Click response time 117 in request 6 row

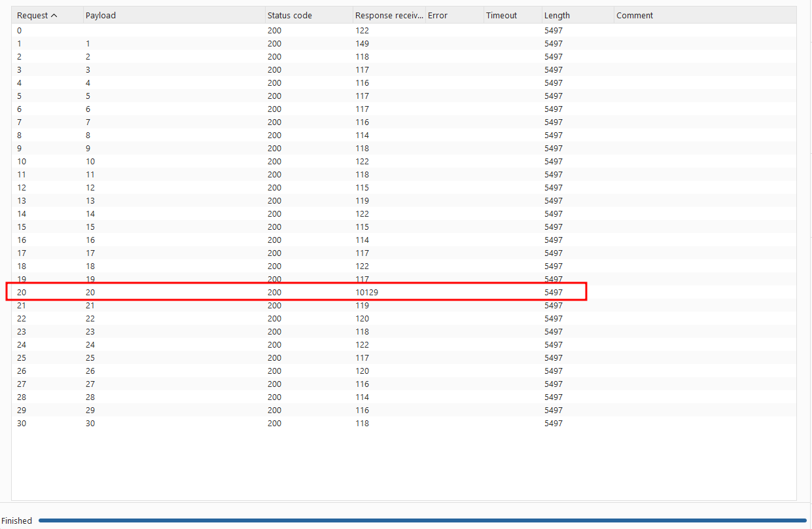coord(362,109)
